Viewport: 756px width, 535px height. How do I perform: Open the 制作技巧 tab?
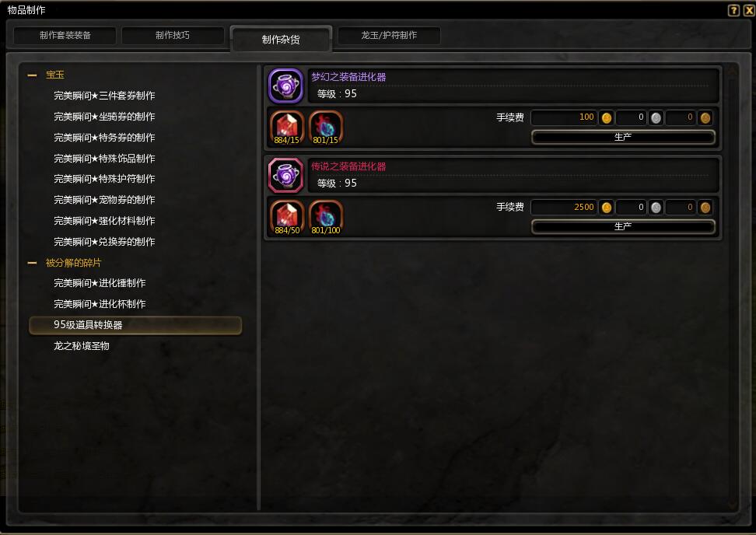coord(173,35)
